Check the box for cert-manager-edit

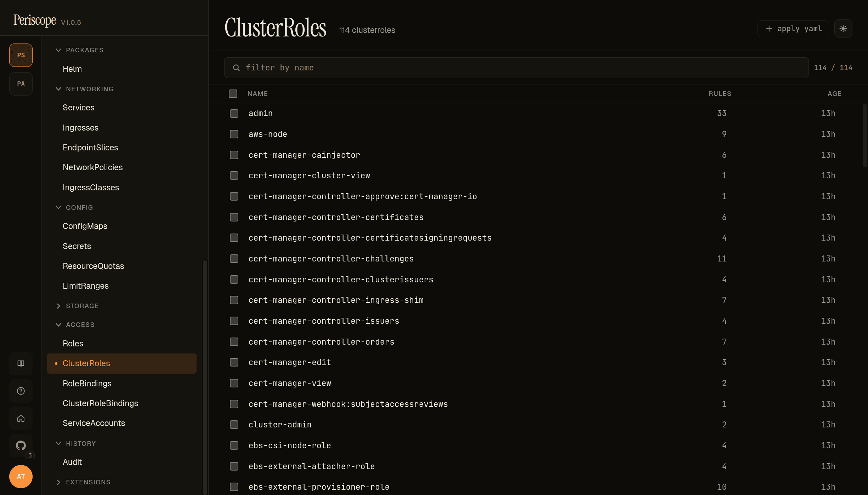[234, 362]
